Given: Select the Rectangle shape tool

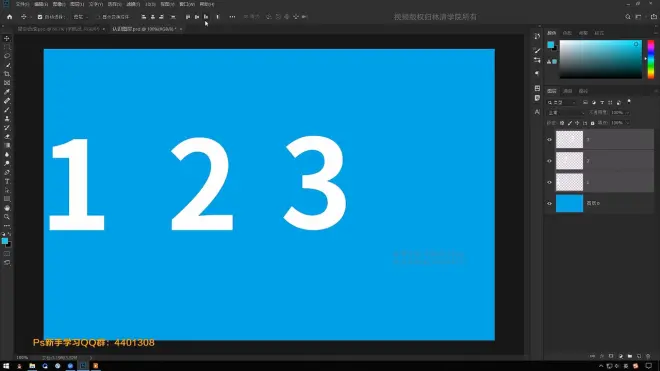Looking at the screenshot, I should tap(7, 199).
